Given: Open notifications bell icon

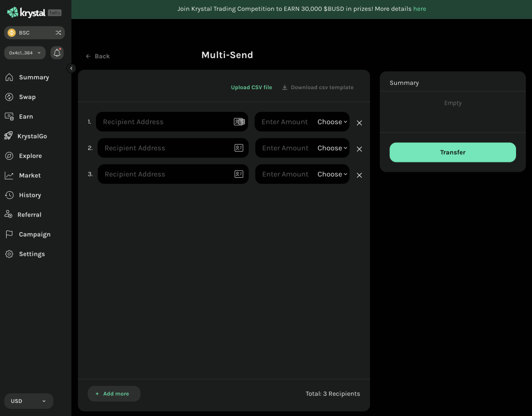Looking at the screenshot, I should pyautogui.click(x=57, y=53).
